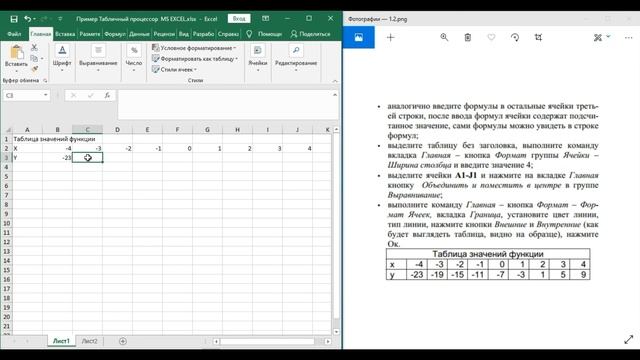Screen dimensions: 640x360
Task: Open the three-dot See more menu in Photos
Action: click(x=628, y=38)
